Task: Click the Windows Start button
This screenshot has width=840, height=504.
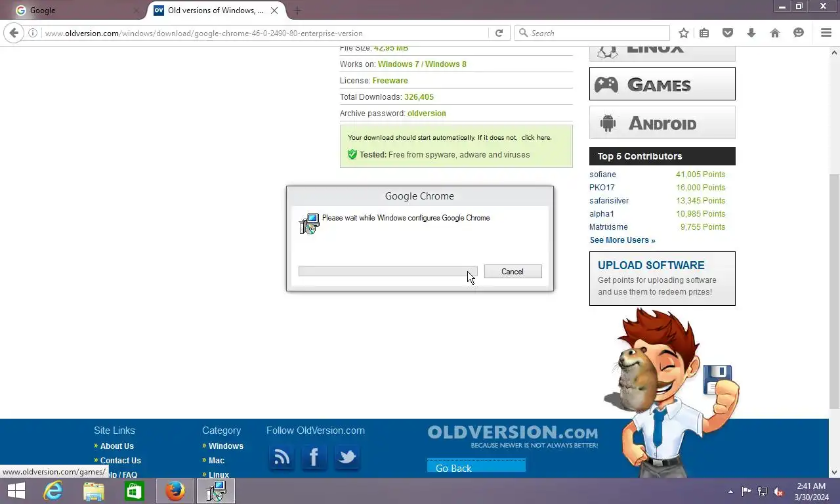Action: [16, 491]
